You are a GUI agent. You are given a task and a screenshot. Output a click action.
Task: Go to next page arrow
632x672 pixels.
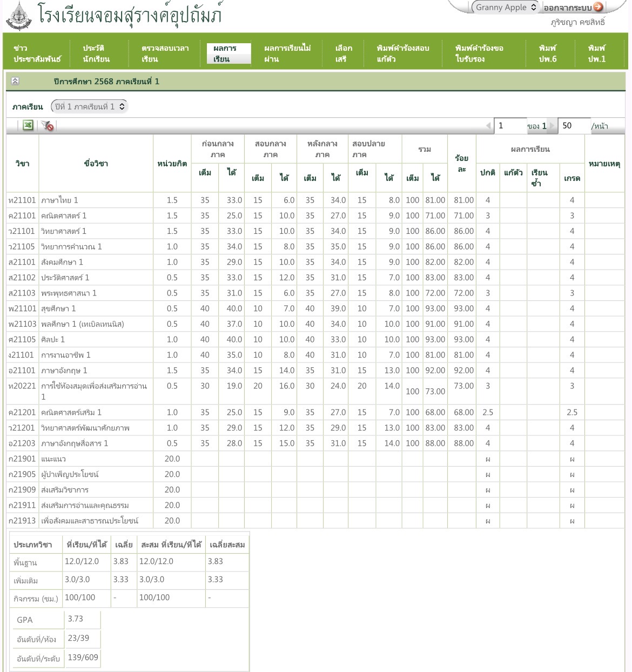point(552,126)
